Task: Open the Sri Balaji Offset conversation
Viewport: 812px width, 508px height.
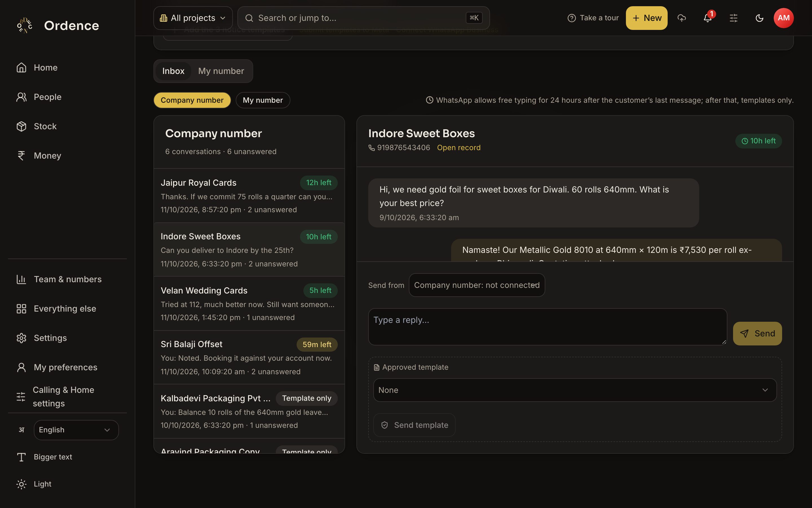Action: click(x=249, y=358)
